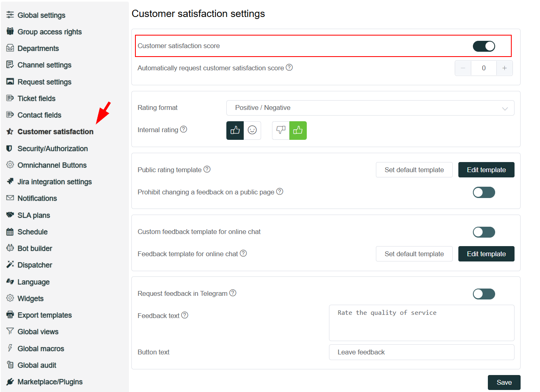Edit the online chat feedback template
The height and width of the screenshot is (392, 540).
pyautogui.click(x=486, y=254)
